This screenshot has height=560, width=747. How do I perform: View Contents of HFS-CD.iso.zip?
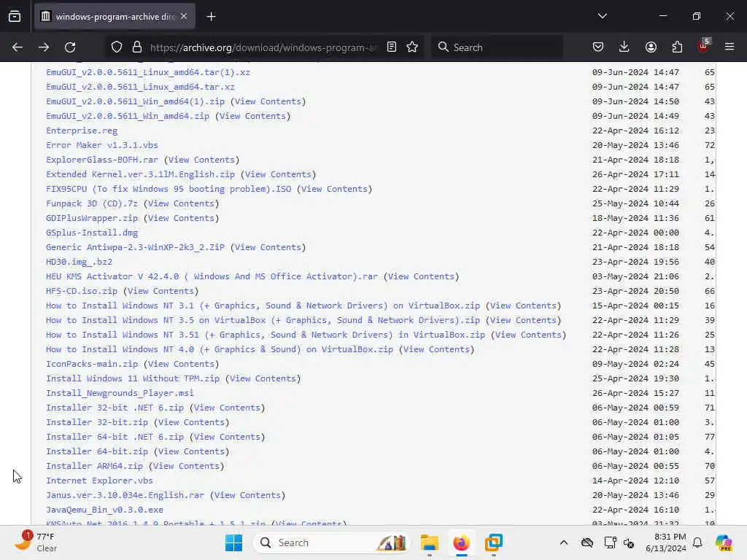161,291
